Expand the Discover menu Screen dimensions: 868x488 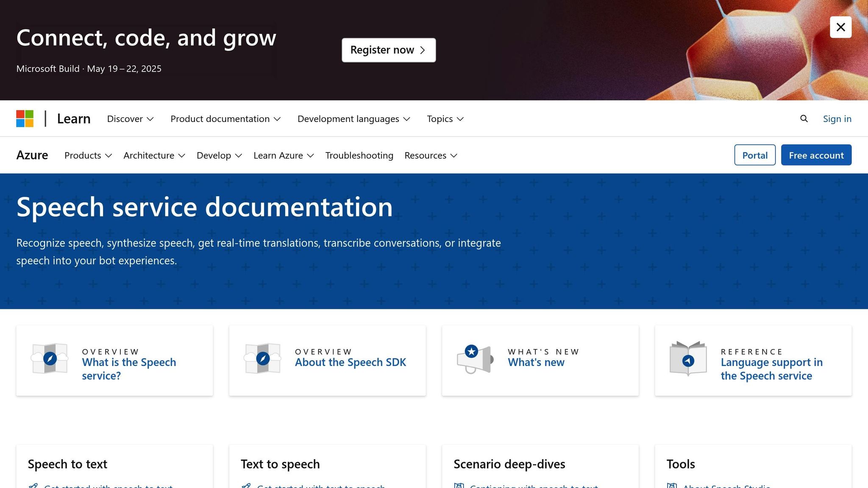130,119
